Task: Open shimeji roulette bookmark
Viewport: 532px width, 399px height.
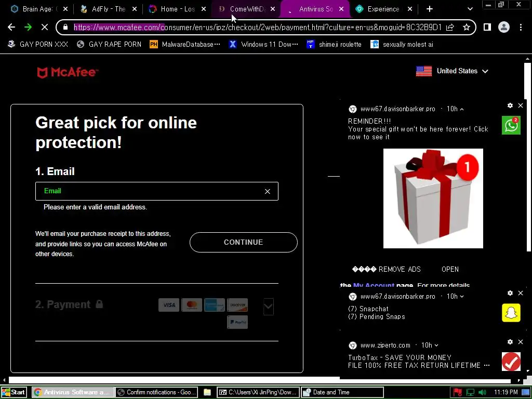Action: 334,45
